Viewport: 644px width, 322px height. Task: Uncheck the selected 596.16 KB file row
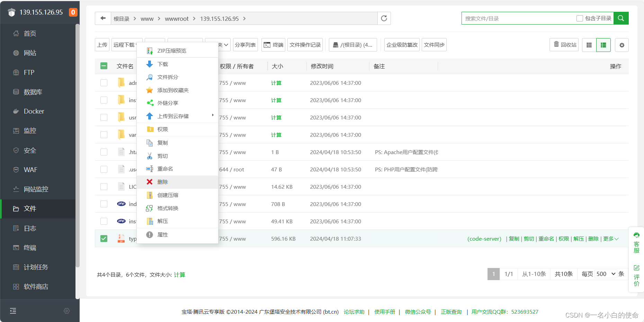104,239
